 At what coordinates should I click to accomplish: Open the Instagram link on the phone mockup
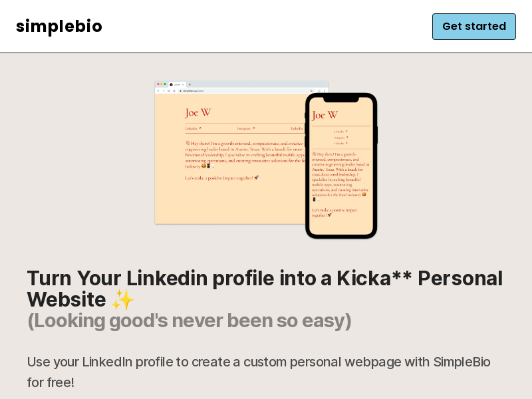(x=340, y=138)
